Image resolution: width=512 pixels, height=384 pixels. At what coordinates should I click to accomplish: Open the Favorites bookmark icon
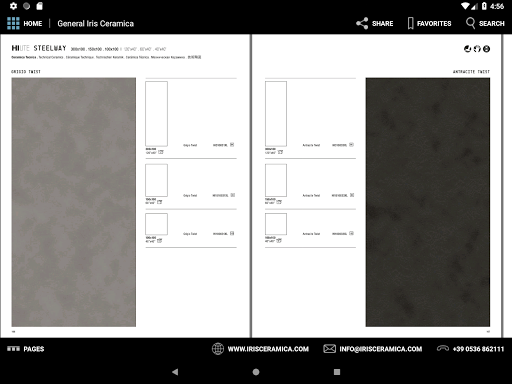tap(411, 23)
